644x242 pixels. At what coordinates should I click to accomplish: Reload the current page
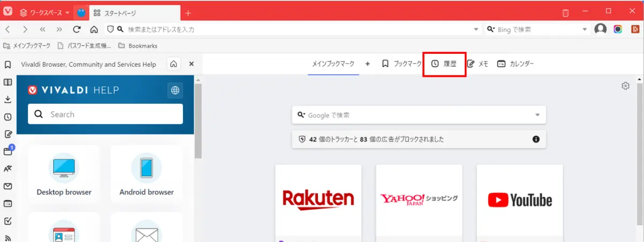coord(77,29)
